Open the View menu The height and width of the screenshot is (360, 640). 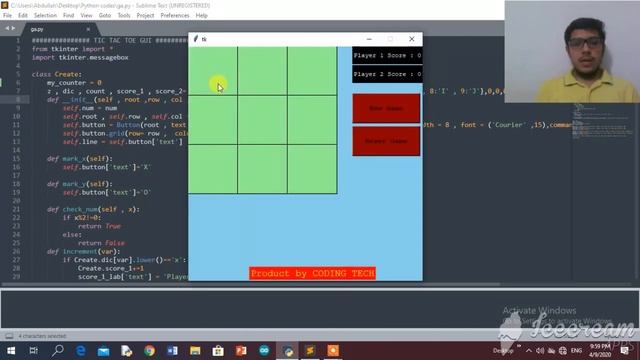(x=86, y=16)
